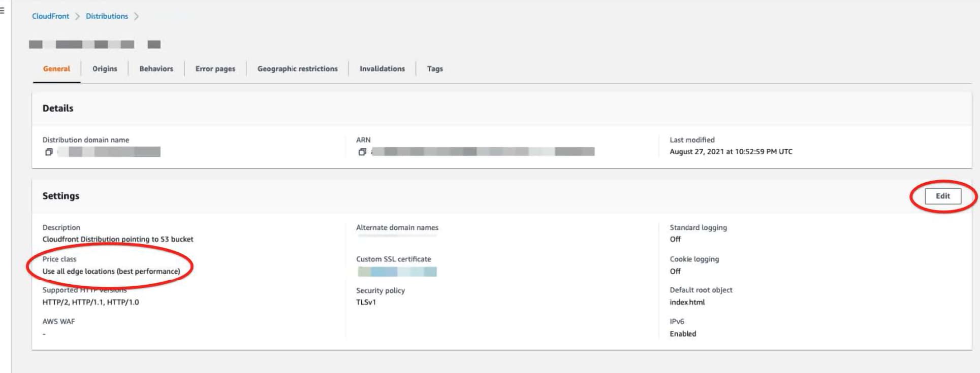Open the blurred Custom SSL certificate link

coord(397,272)
